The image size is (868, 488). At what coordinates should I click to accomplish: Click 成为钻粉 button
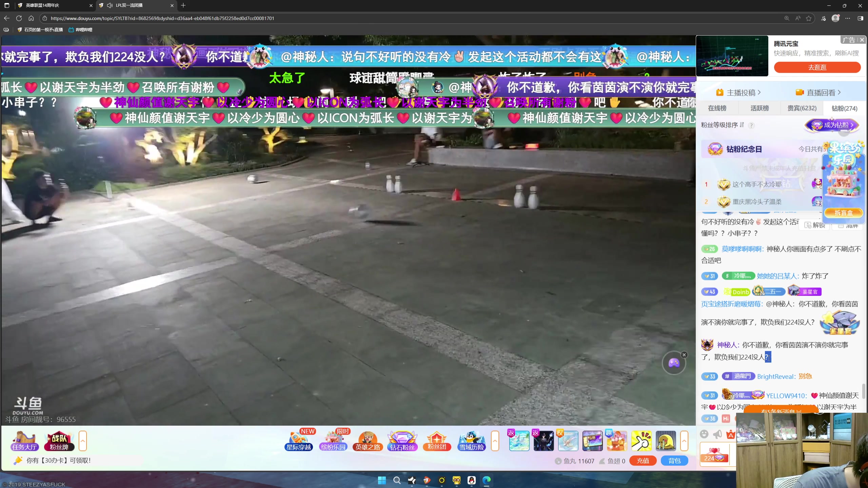[x=832, y=125]
